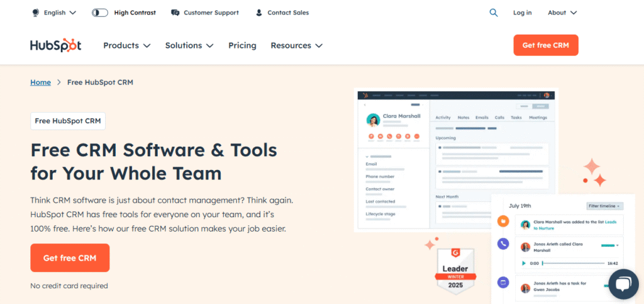Image resolution: width=644 pixels, height=304 pixels.
Task: Click the search magnifier icon
Action: pos(494,13)
